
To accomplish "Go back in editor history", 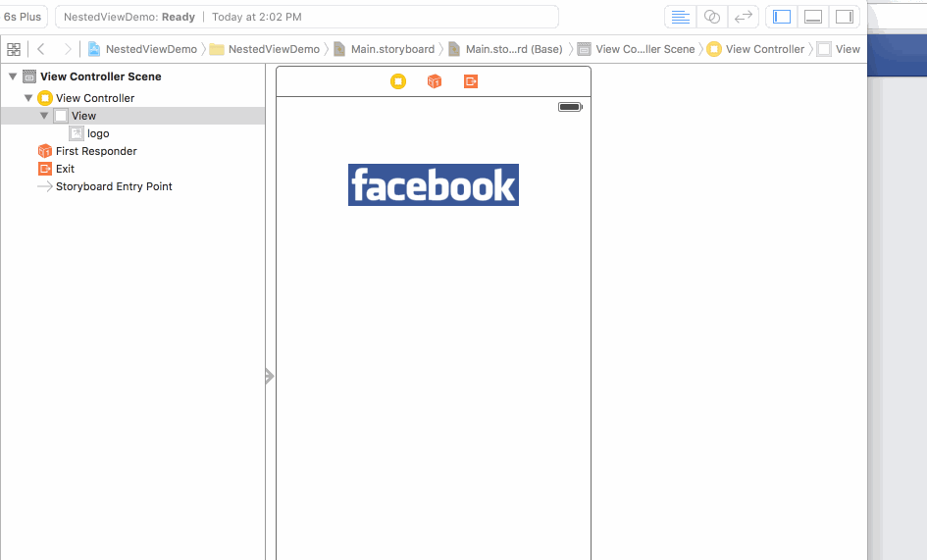I will 41,49.
